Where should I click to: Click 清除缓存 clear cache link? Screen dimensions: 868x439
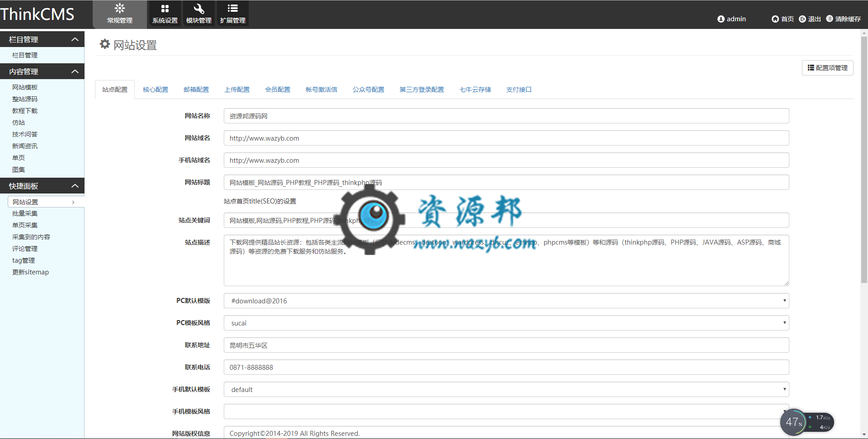click(844, 19)
